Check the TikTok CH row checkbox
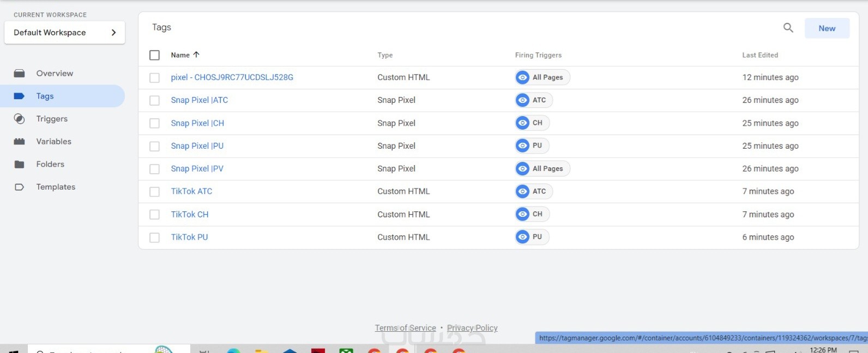This screenshot has width=868, height=353. [x=154, y=215]
